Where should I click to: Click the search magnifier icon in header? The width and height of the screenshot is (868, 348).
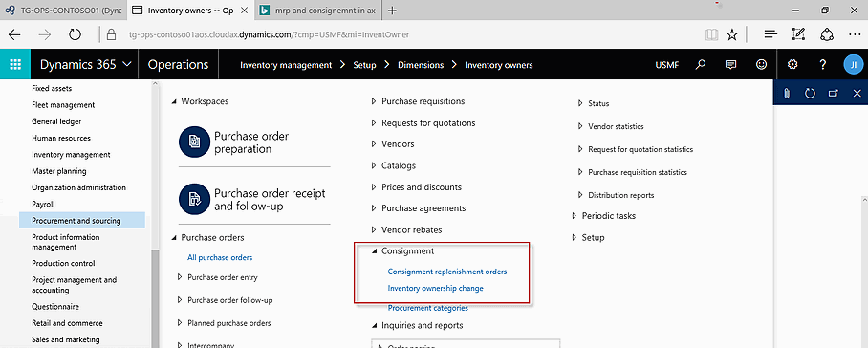tap(701, 65)
